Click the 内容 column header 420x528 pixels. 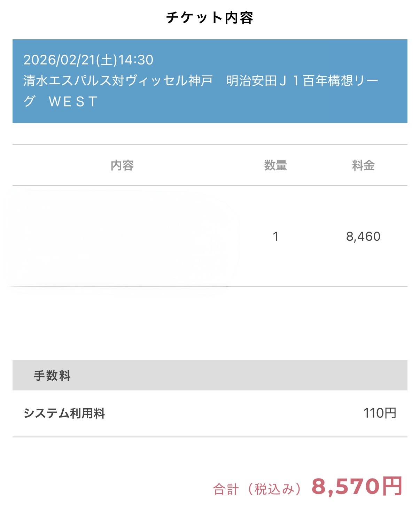click(x=122, y=165)
